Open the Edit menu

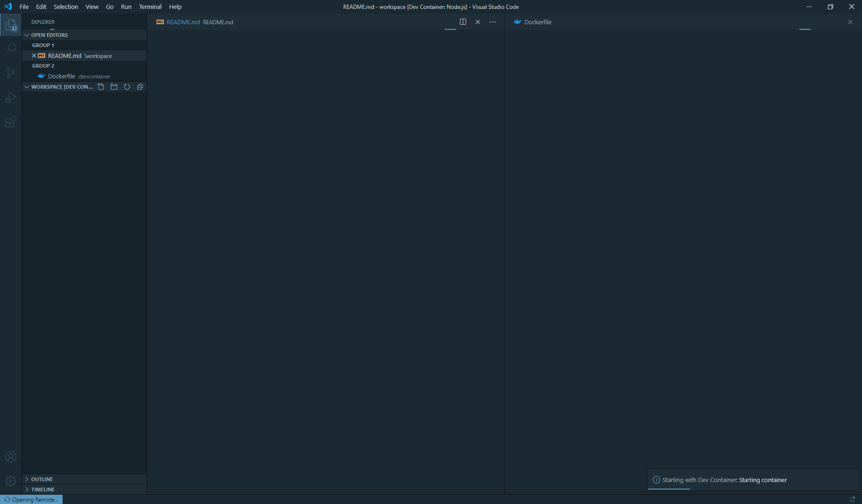click(41, 7)
